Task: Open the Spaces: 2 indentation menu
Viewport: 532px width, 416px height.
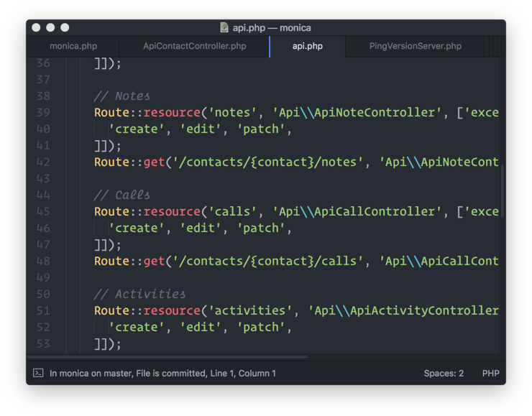Action: pos(444,373)
